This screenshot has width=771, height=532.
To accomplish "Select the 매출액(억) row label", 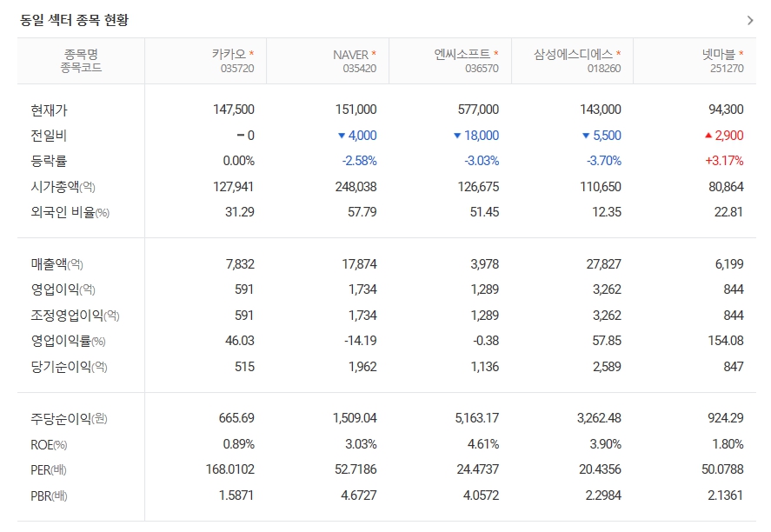I will (57, 264).
